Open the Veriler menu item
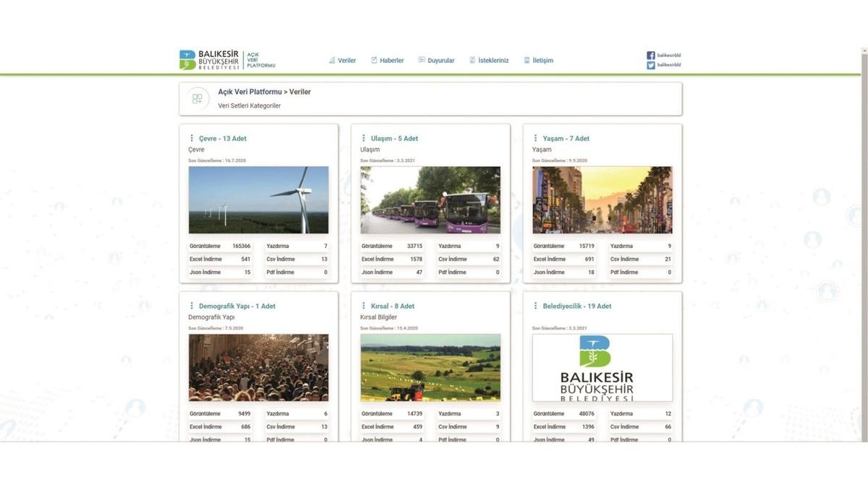Viewport: 868px width, 488px height. [x=343, y=61]
